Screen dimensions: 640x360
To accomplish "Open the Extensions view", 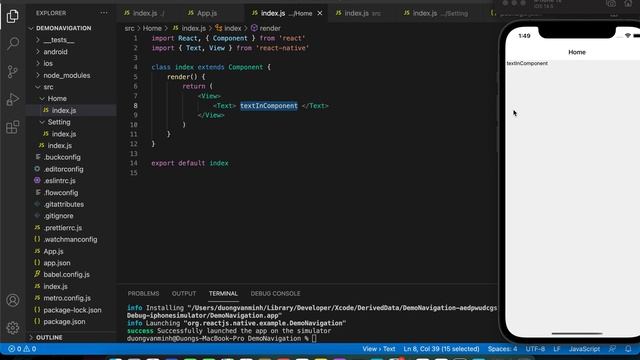I will pyautogui.click(x=13, y=127).
